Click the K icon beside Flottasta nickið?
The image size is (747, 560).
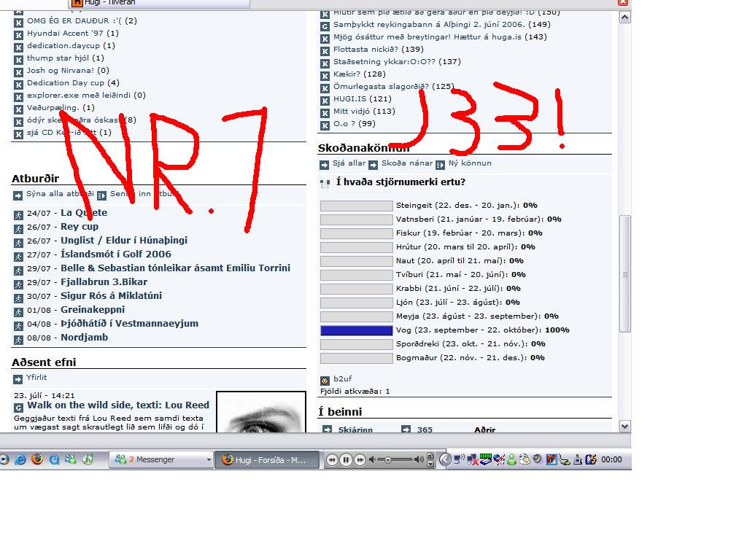[325, 51]
